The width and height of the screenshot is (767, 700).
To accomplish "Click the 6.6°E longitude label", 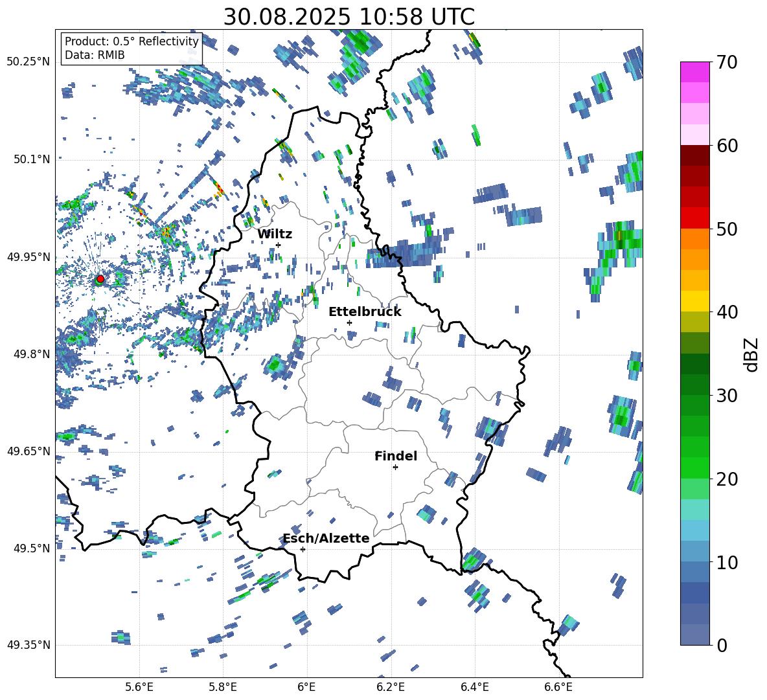I will pos(558,687).
